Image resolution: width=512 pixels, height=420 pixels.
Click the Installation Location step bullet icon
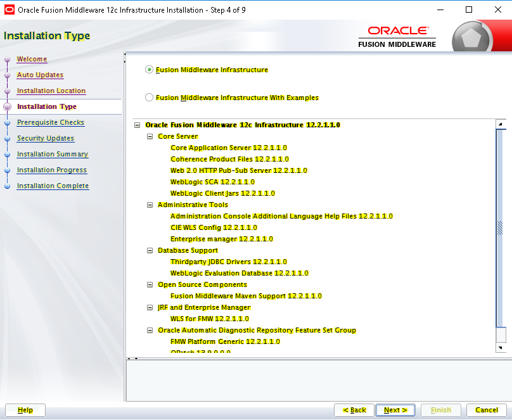tap(7, 91)
